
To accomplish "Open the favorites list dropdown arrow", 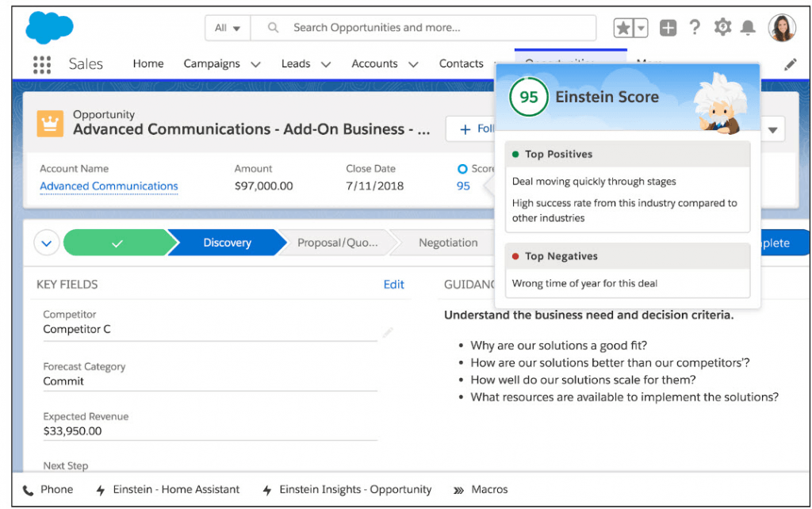I will tap(641, 28).
